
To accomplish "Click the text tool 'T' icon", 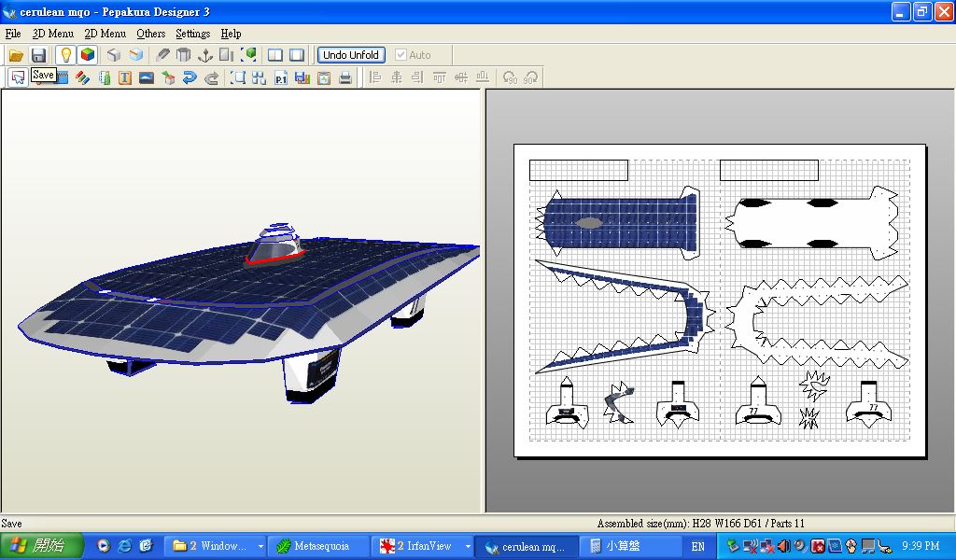I will 124,78.
